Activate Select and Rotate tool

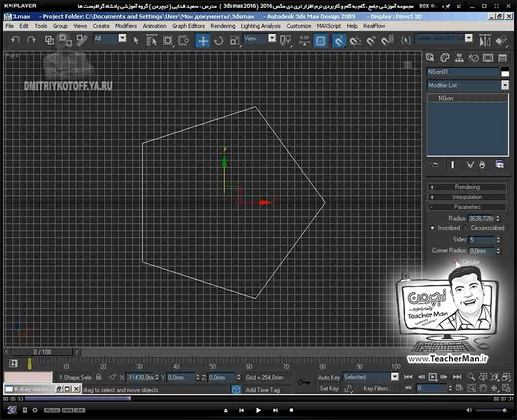pyautogui.click(x=218, y=41)
